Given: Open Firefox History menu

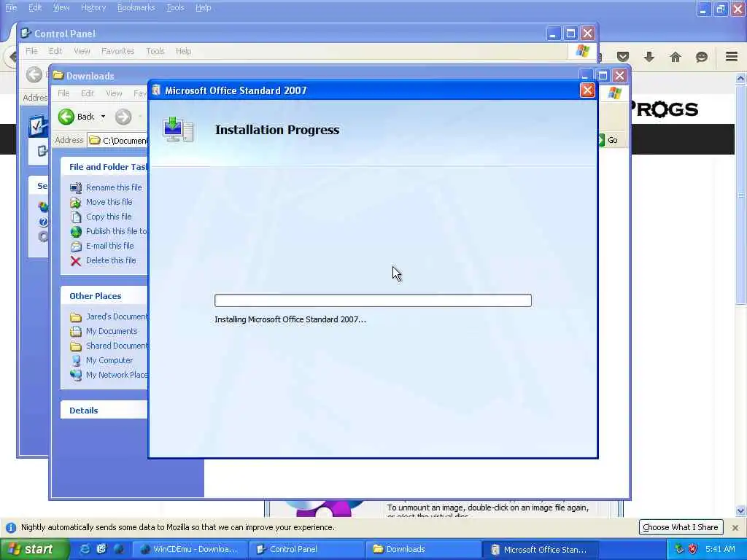Looking at the screenshot, I should click(x=93, y=7).
